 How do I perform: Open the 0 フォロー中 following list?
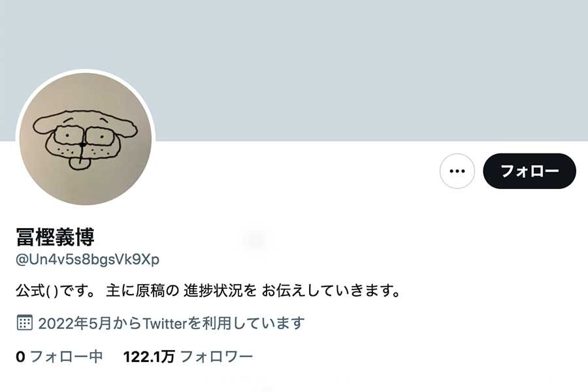click(x=59, y=356)
